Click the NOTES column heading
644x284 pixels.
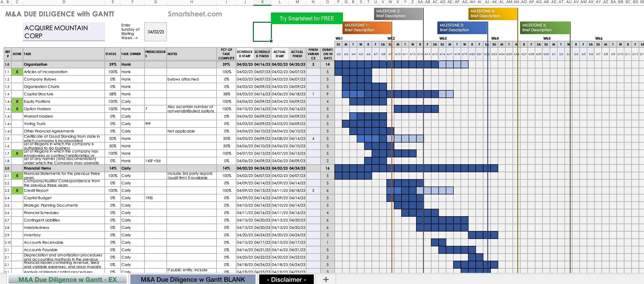pyautogui.click(x=192, y=54)
